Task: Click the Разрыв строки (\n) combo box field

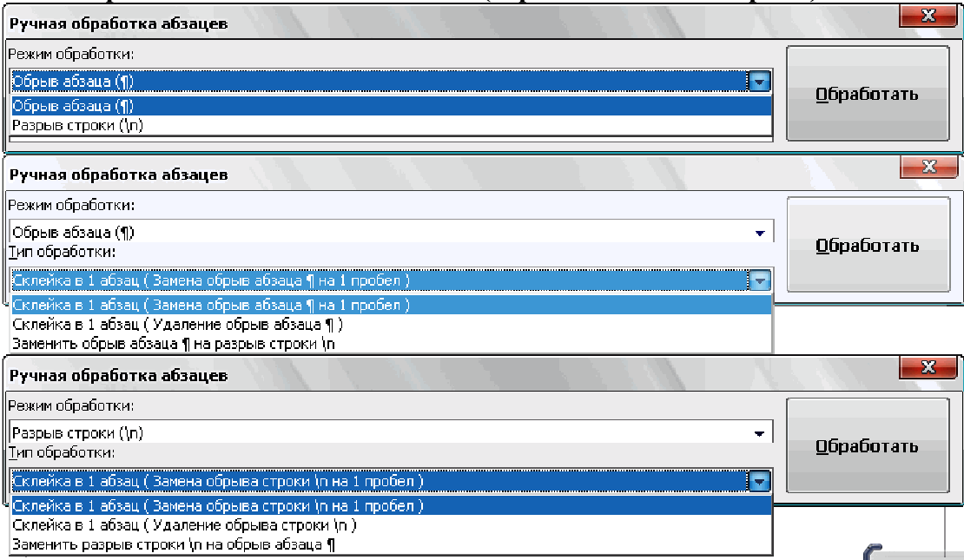Action: 391,433
